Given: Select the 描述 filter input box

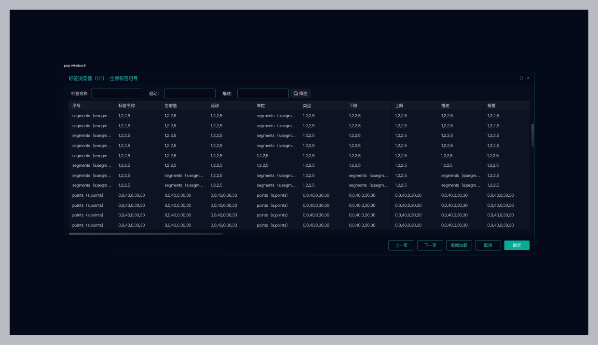Looking at the screenshot, I should tap(263, 94).
